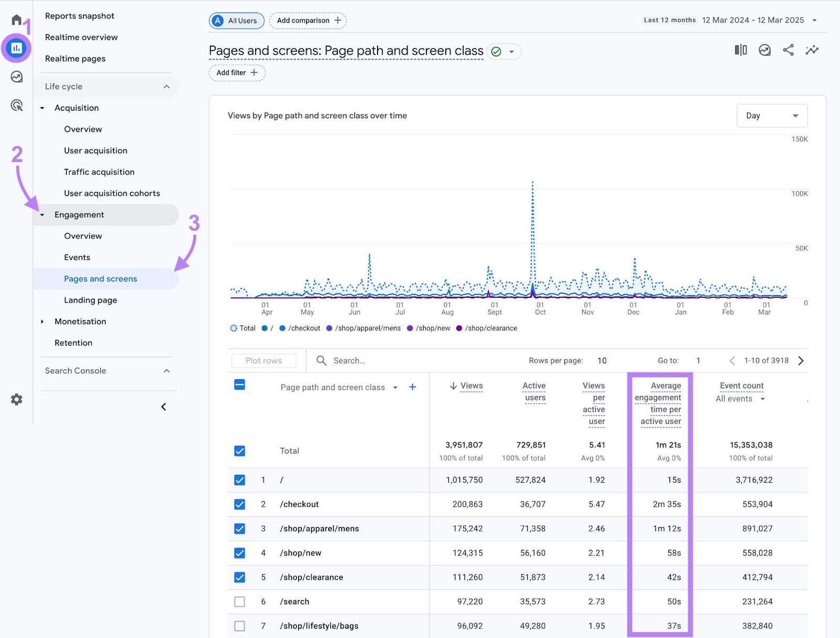Open the Admin settings gear
Image resolution: width=840 pixels, height=638 pixels.
coord(16,400)
